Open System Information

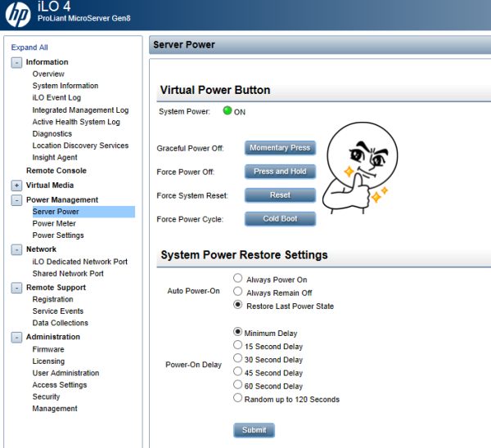pyautogui.click(x=65, y=86)
